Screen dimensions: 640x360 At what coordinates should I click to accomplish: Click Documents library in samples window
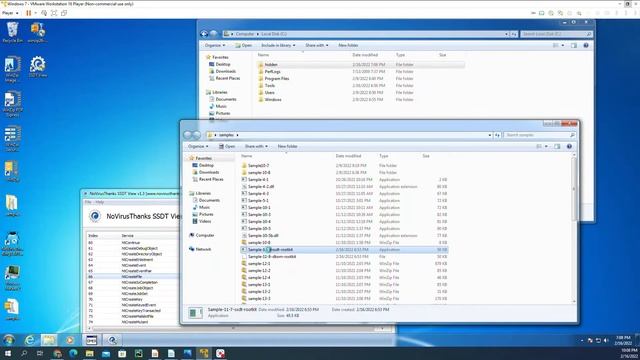click(209, 200)
